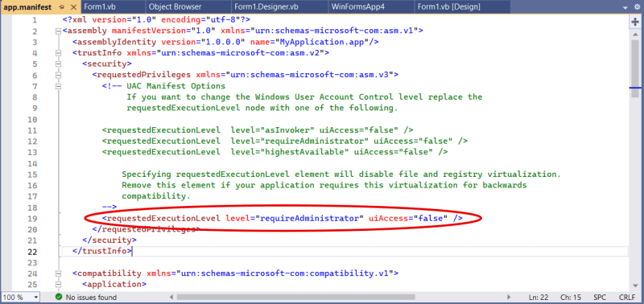Viewport: 644px width, 304px height.
Task: Switch to the Form1.vb [Design] tab
Action: (449, 7)
